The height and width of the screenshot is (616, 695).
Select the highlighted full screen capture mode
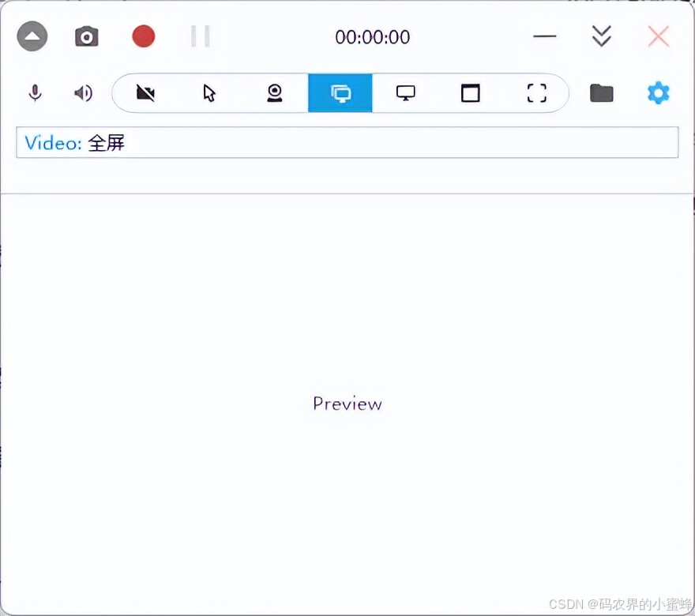(x=340, y=93)
